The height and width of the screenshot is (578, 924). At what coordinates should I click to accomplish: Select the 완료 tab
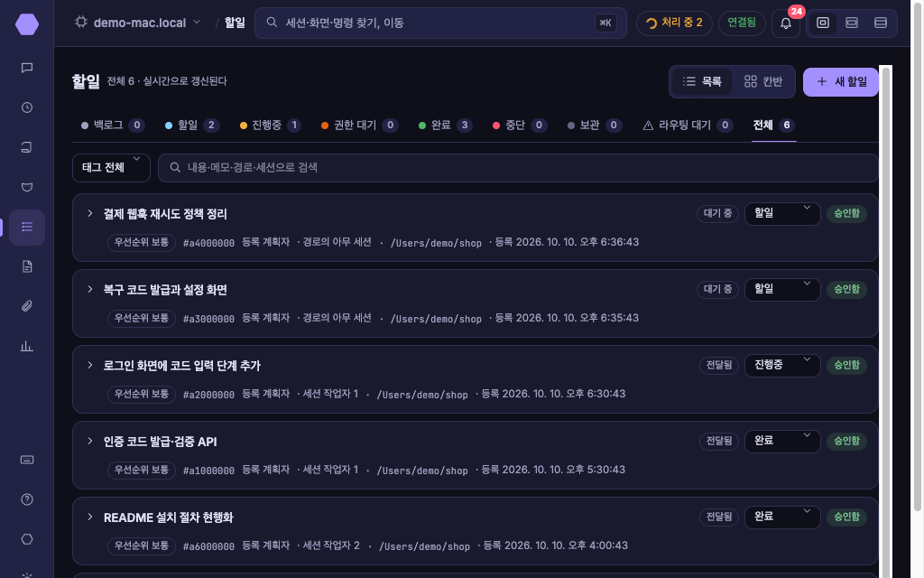click(x=446, y=125)
